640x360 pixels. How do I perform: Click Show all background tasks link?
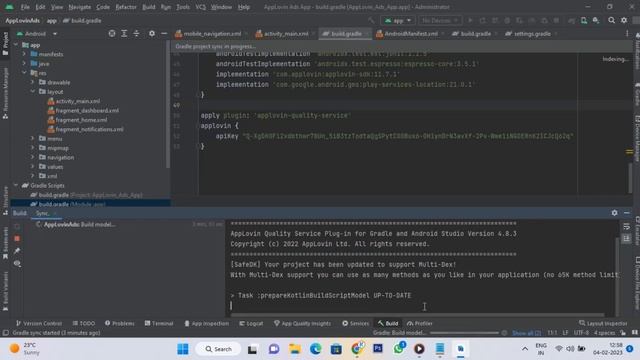click(x=527, y=333)
